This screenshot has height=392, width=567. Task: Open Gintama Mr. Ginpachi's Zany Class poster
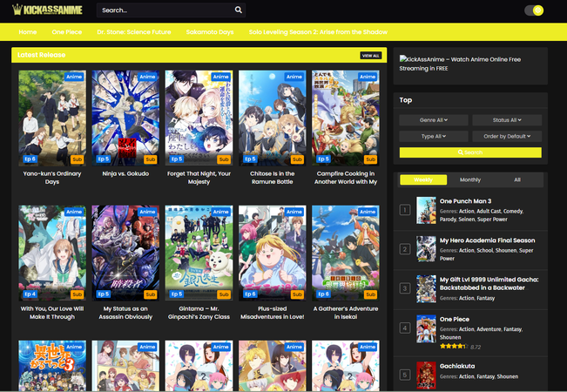[x=199, y=253]
